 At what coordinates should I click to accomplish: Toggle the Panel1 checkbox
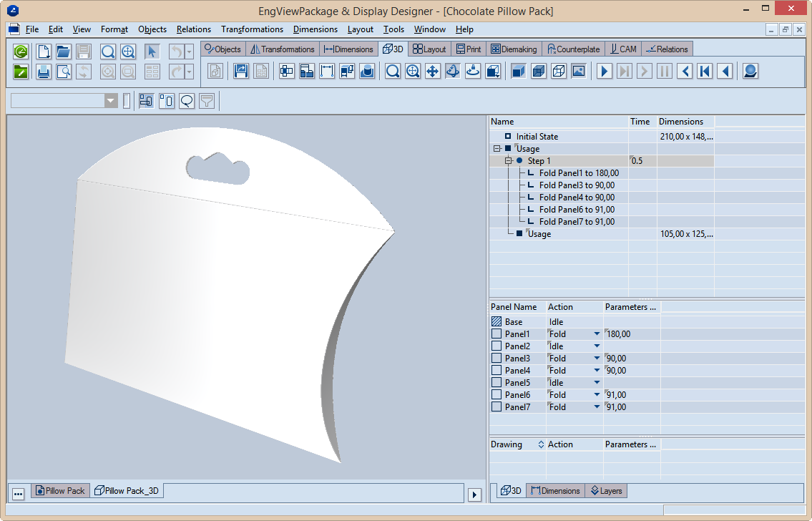coord(497,334)
